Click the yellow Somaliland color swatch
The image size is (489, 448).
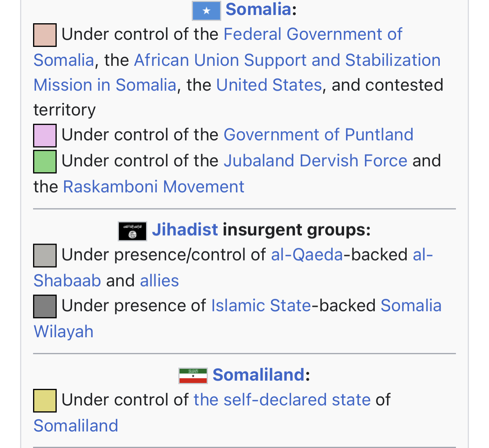point(45,401)
